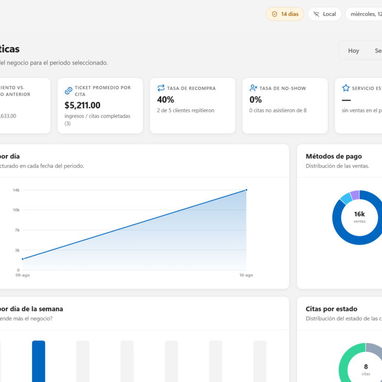Screen dimensions: 382x382
Task: Click the link icon on Ticket Promedio card
Action: pyautogui.click(x=69, y=91)
